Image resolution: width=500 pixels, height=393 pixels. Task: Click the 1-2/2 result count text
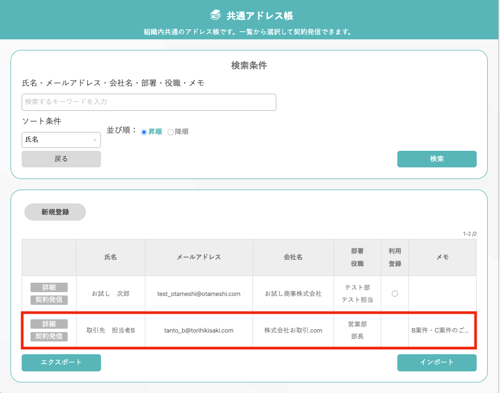pos(470,234)
